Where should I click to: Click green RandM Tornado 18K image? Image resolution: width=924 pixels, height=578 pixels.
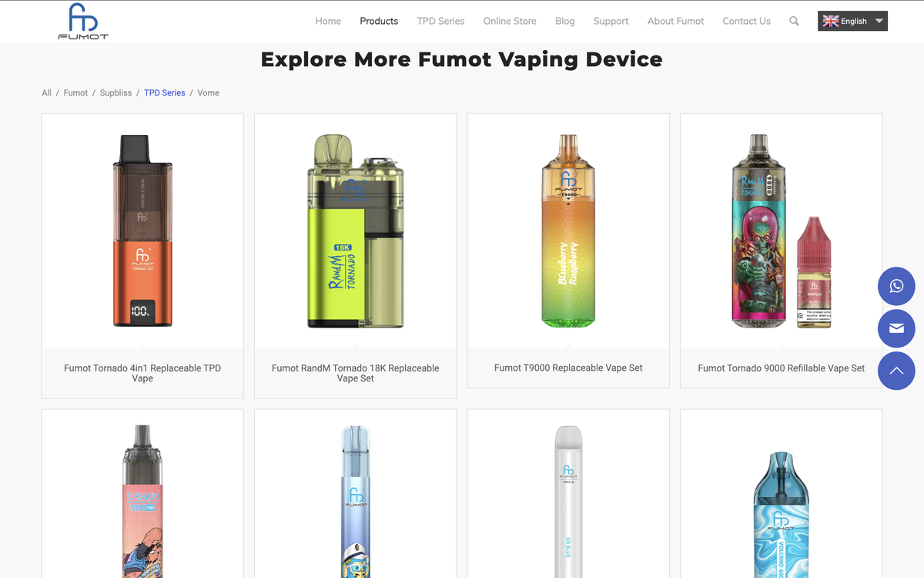356,231
